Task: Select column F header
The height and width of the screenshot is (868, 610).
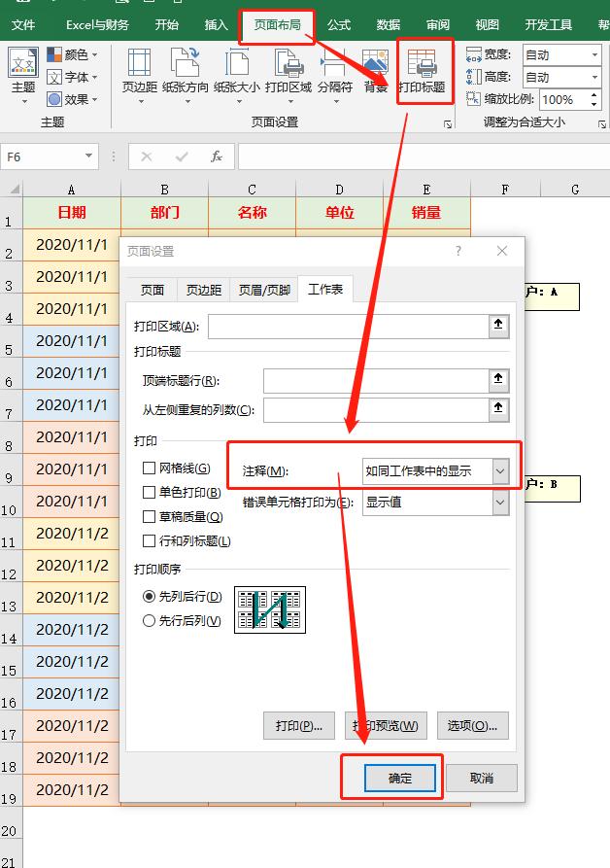Action: click(505, 190)
